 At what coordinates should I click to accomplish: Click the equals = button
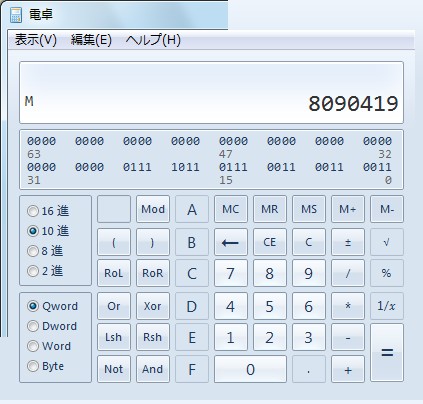[x=387, y=353]
